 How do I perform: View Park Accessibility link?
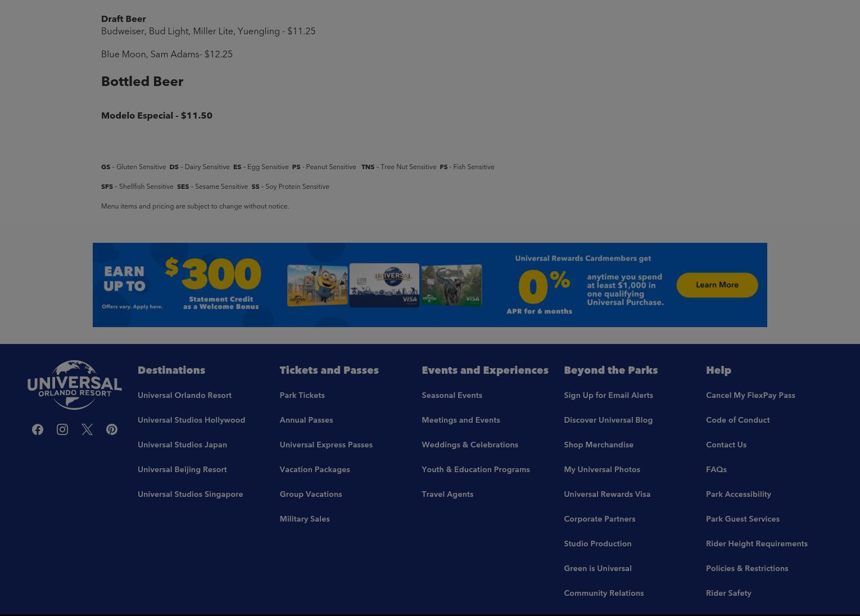tap(739, 495)
